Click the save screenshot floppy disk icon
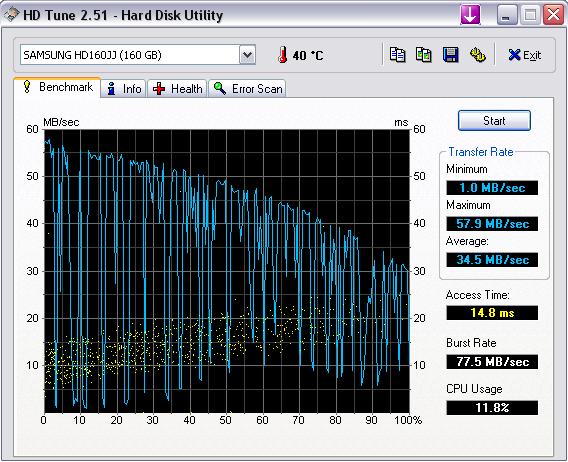Image resolution: width=568 pixels, height=462 pixels. click(x=451, y=55)
